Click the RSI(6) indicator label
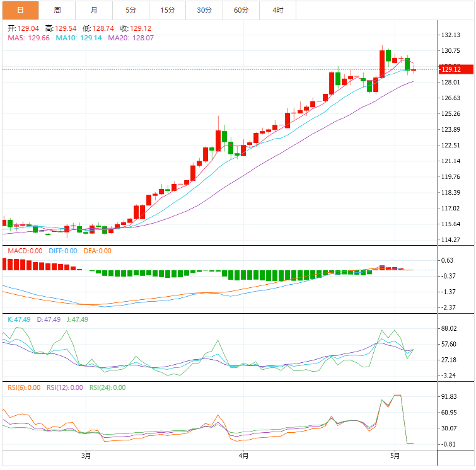The height and width of the screenshot is (470, 476). (x=24, y=387)
